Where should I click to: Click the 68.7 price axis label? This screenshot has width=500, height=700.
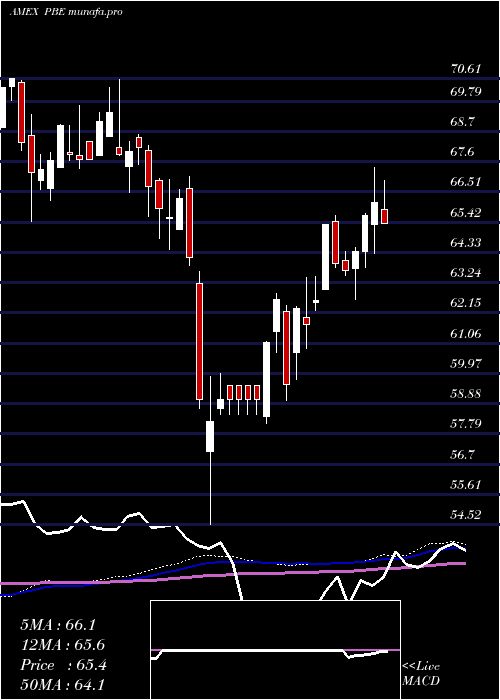pyautogui.click(x=462, y=122)
